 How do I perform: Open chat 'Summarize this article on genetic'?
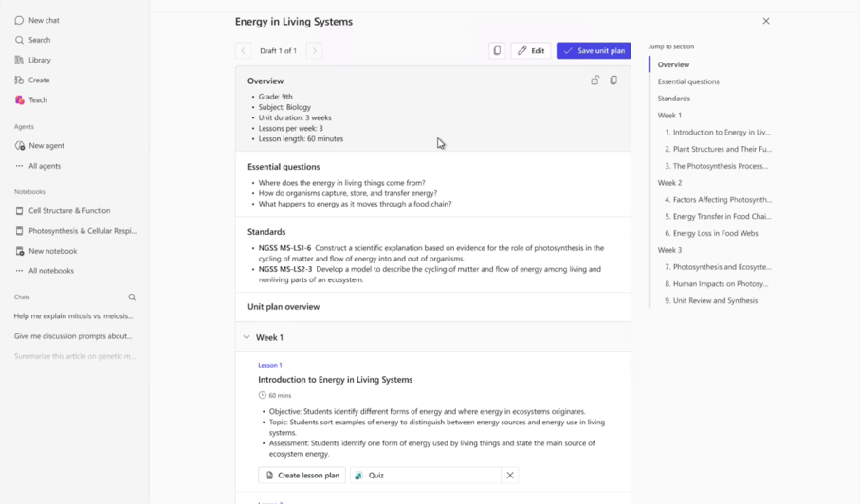75,356
